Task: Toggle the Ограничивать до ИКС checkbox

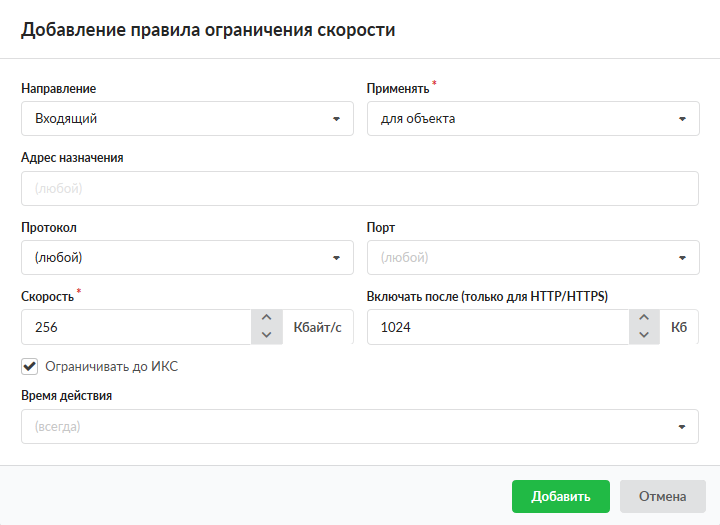Action: point(30,366)
